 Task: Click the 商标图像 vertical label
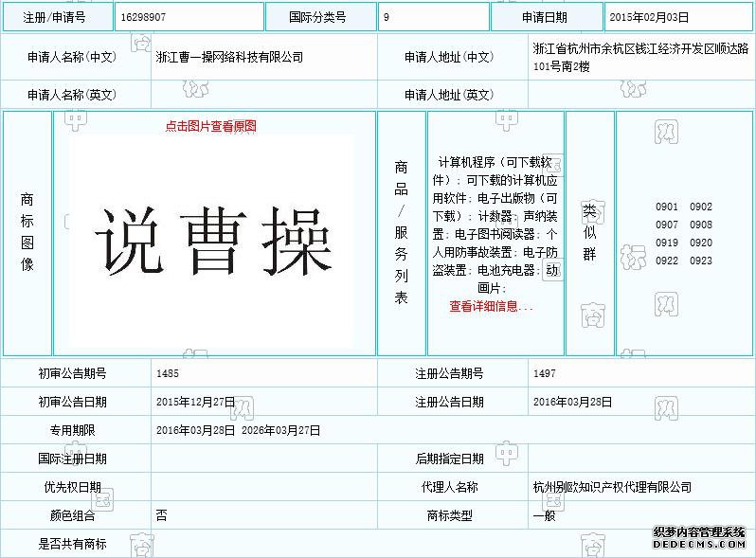(27, 232)
